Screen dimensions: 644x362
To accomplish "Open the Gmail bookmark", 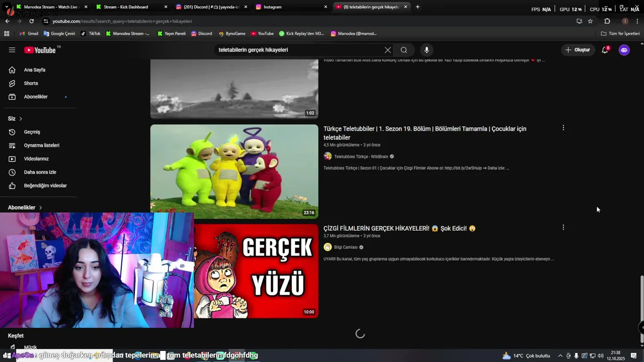I will pos(29,34).
